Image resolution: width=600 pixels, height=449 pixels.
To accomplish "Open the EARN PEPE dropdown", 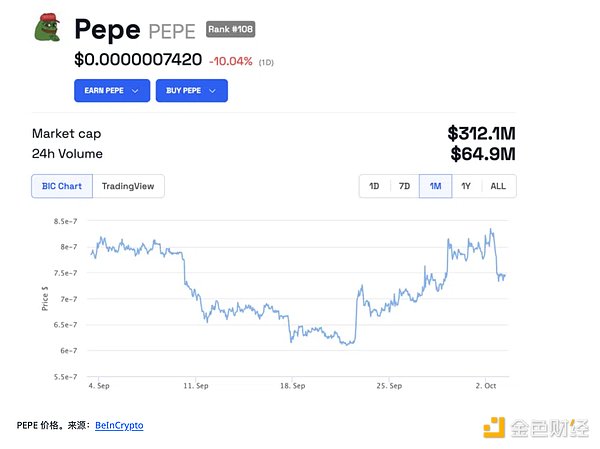I will tap(111, 91).
